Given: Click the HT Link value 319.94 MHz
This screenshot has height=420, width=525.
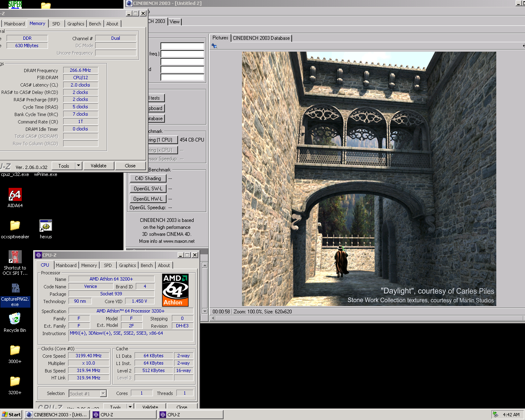Looking at the screenshot, I should point(89,378).
